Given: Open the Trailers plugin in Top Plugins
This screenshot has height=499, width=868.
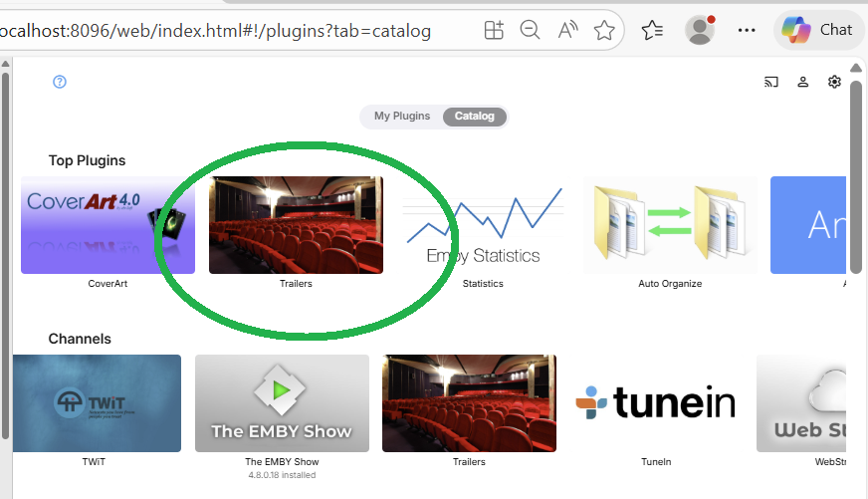Looking at the screenshot, I should tap(296, 225).
